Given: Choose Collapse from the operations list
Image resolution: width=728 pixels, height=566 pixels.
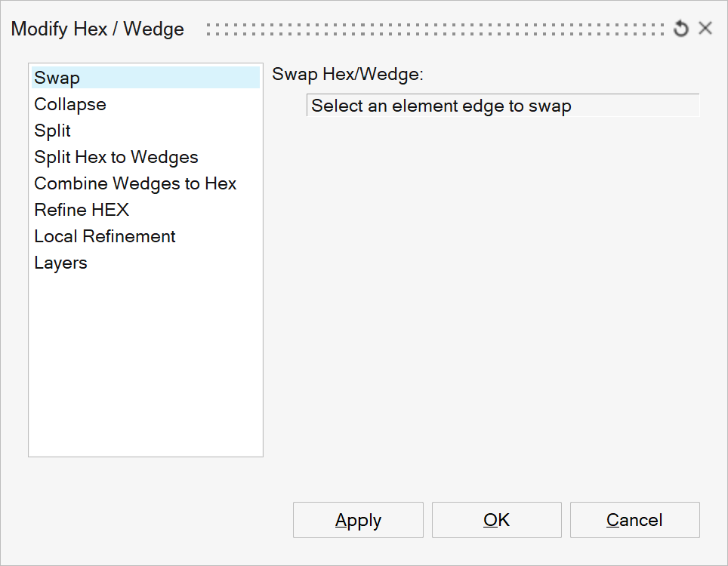Looking at the screenshot, I should click(70, 104).
